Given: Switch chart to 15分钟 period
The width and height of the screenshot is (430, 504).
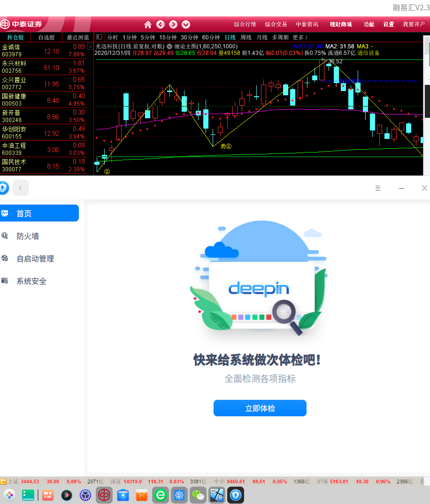Looking at the screenshot, I should pos(168,37).
